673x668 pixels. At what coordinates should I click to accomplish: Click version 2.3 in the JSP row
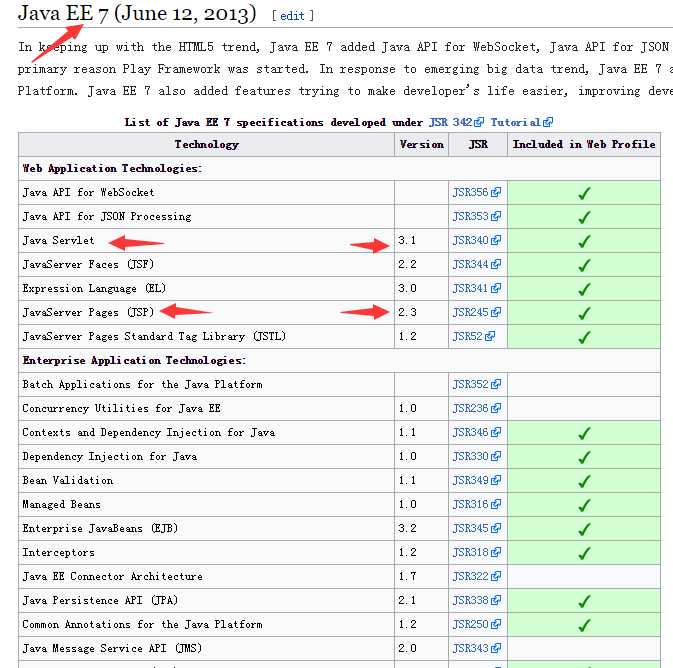click(x=407, y=313)
